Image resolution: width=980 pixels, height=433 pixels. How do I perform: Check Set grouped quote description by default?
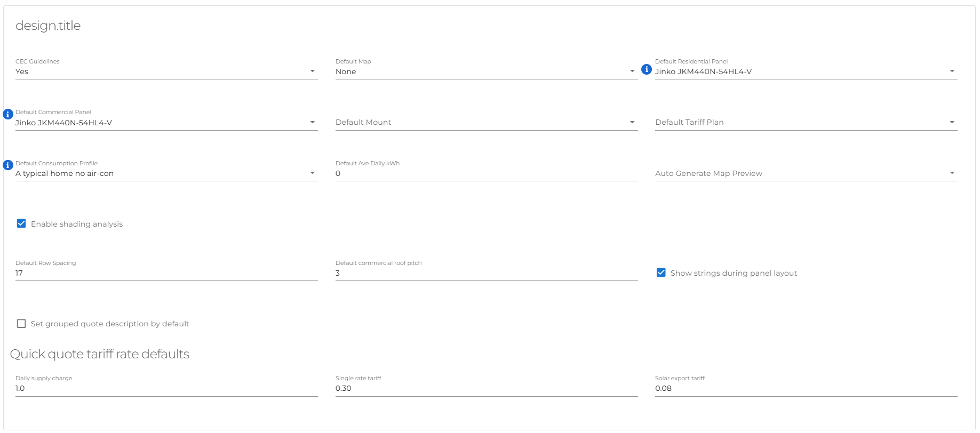21,324
